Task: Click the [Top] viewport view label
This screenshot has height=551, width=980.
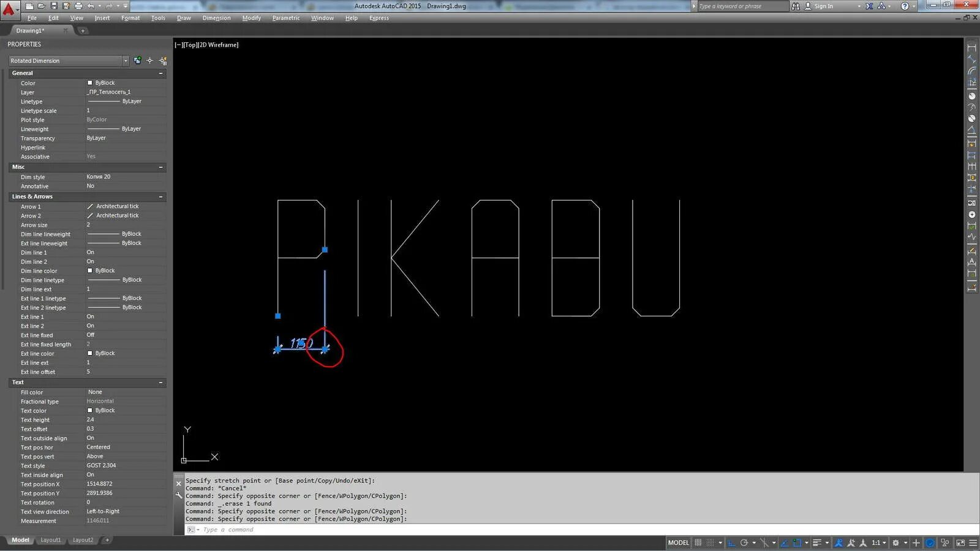Action: (x=190, y=45)
